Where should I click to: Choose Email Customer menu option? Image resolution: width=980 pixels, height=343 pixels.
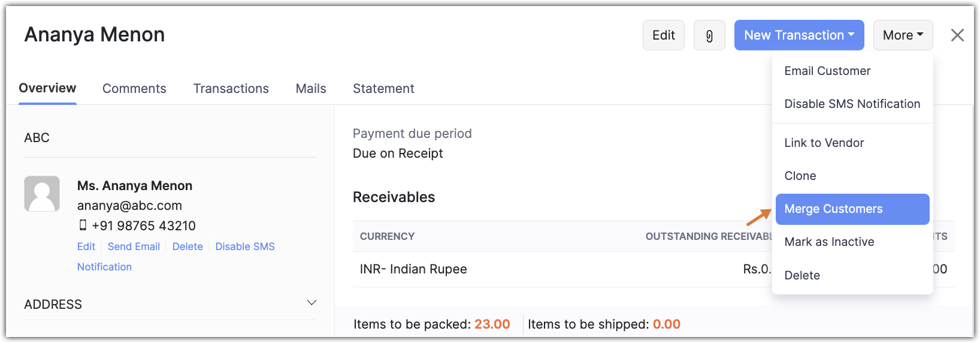tap(827, 71)
